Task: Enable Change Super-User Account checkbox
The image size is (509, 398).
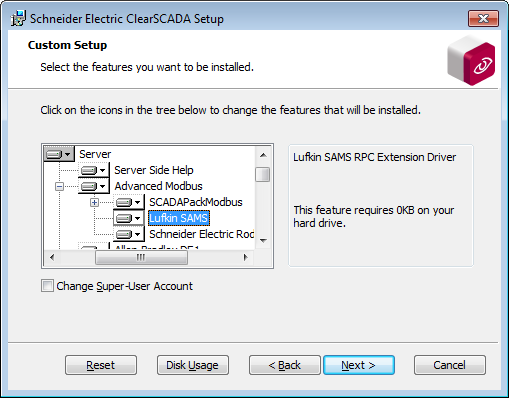Action: (47, 286)
